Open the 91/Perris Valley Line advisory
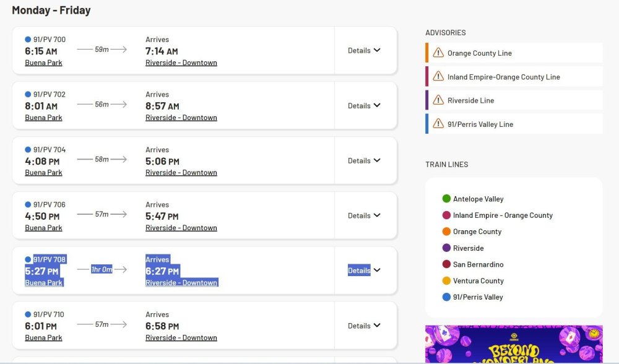 click(480, 124)
